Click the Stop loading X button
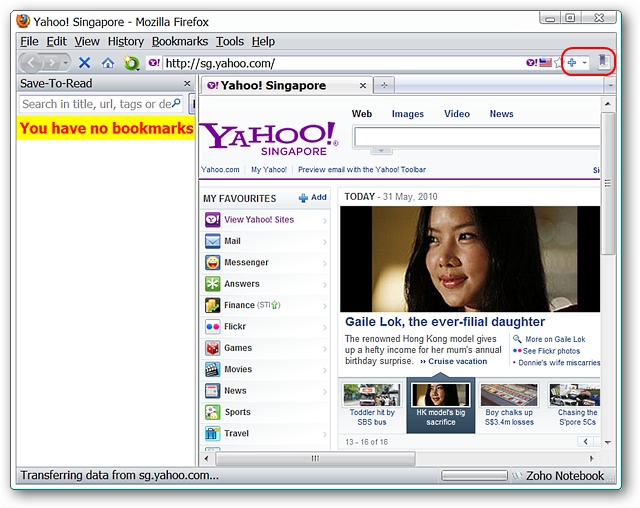 (85, 62)
